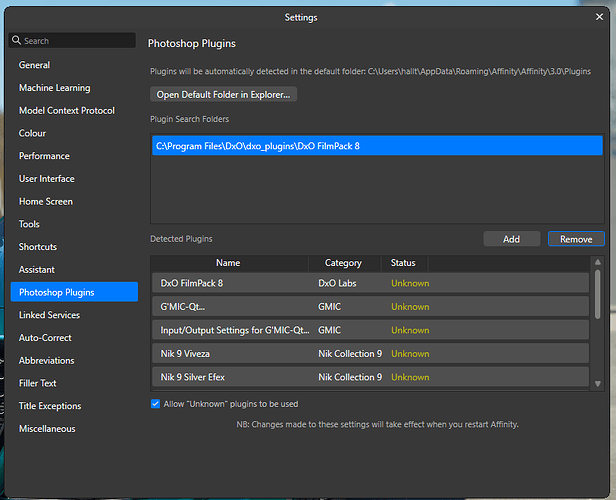Toggle Allow "Unknown" plugins checkbox
The height and width of the screenshot is (500, 616).
click(156, 404)
